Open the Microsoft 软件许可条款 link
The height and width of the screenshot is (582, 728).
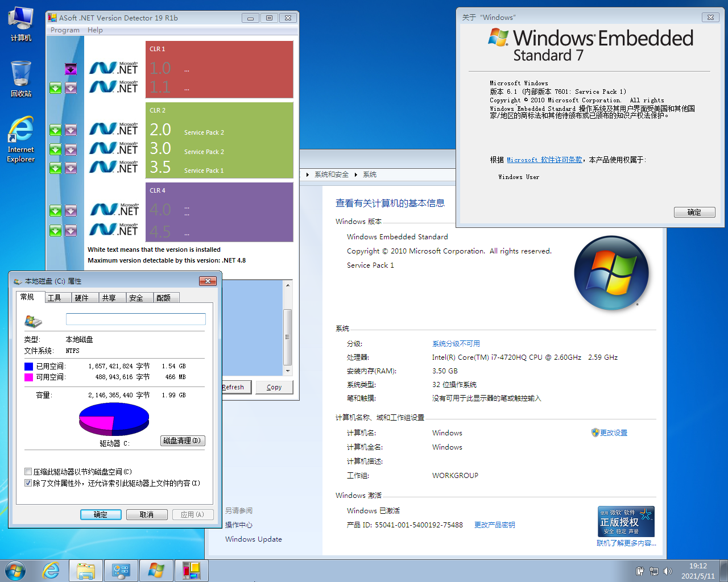[544, 160]
